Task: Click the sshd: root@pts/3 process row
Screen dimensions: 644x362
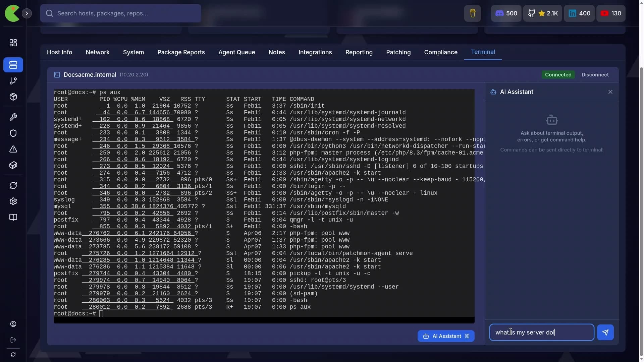Action: tap(200, 280)
